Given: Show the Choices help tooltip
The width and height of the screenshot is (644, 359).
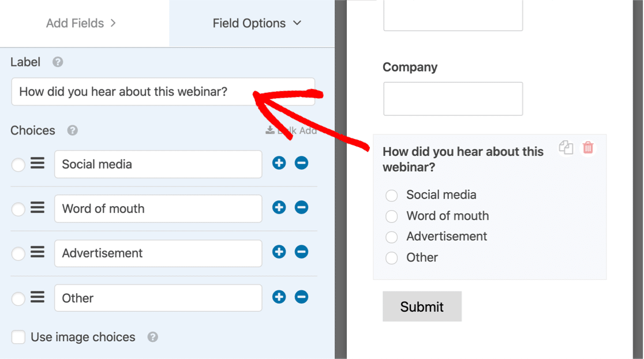Looking at the screenshot, I should tap(73, 130).
